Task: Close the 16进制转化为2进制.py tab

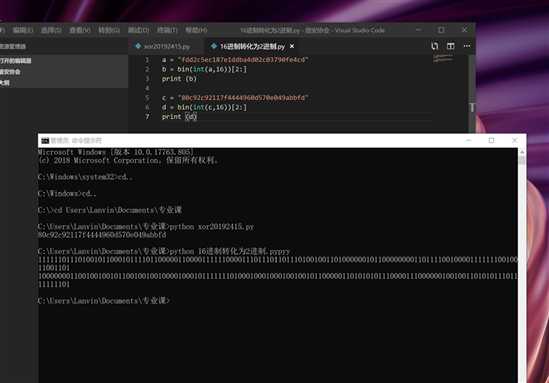Action: click(292, 46)
